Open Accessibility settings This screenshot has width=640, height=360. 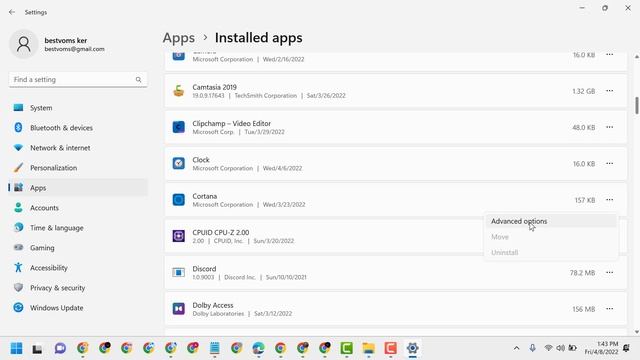[x=78, y=268]
